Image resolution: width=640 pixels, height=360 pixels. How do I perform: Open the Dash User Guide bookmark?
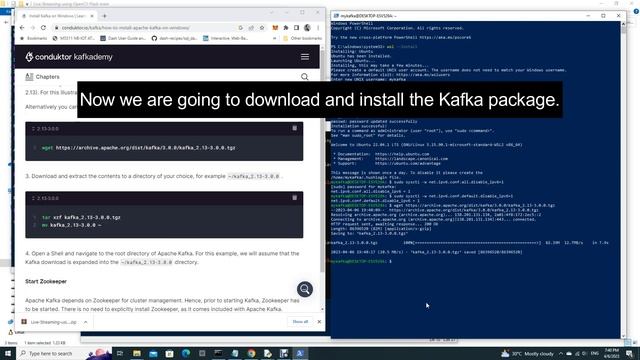(x=123, y=38)
